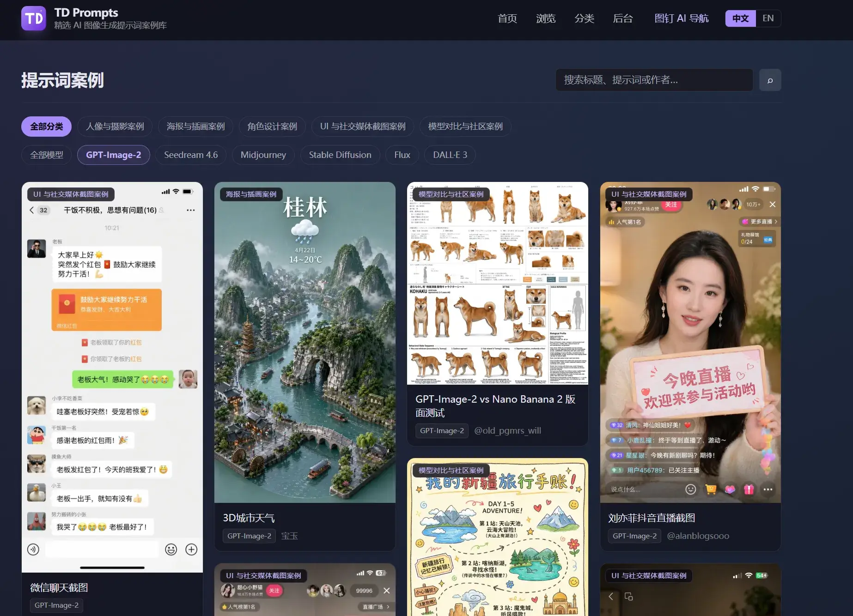Open author link @old_pgmrs_will
The height and width of the screenshot is (616, 853).
[507, 431]
